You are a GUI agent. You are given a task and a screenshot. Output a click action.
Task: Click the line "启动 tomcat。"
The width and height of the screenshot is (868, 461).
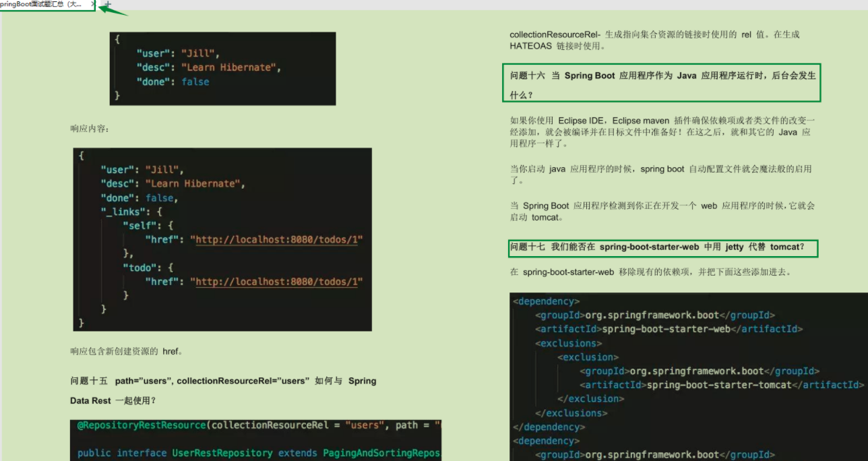536,217
